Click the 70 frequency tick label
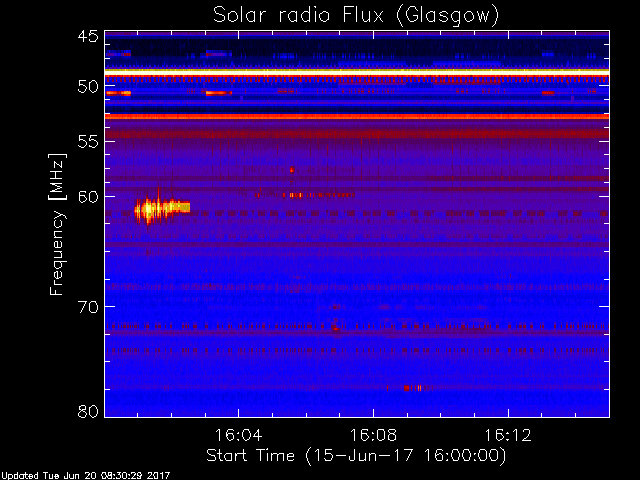 (x=88, y=307)
